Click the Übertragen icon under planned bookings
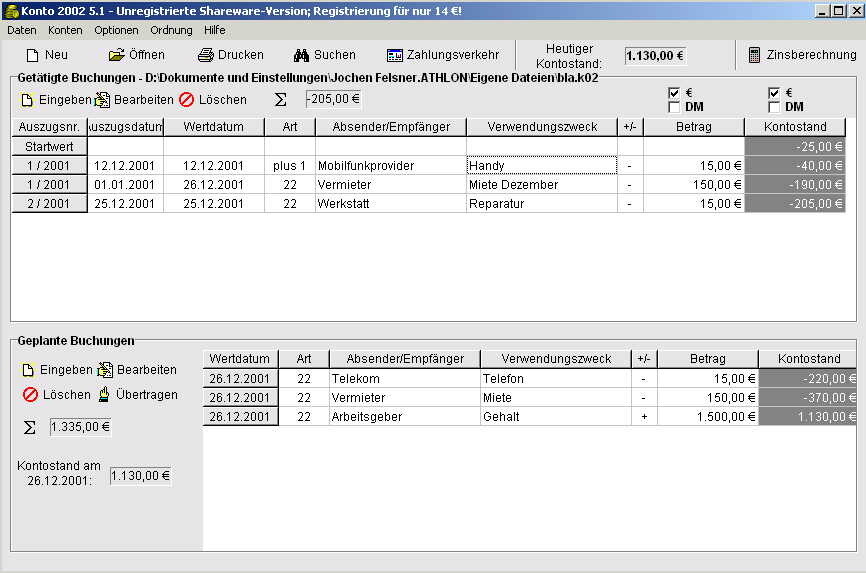 pos(104,394)
